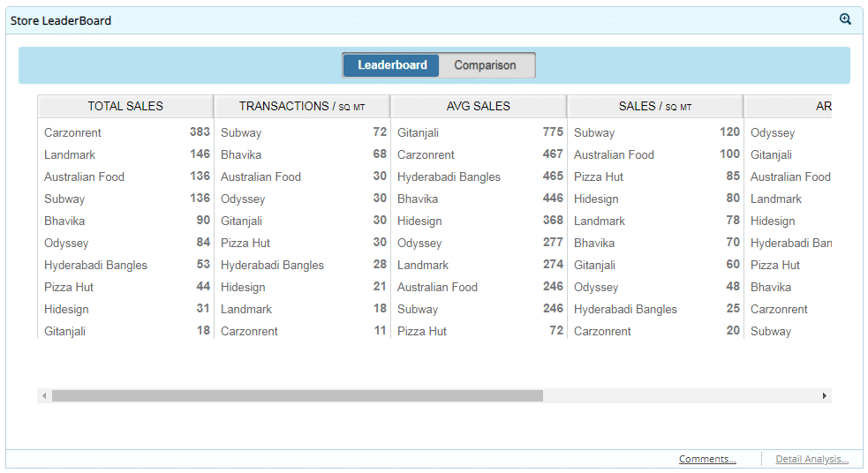This screenshot has width=868, height=473.
Task: Click the TRANSACTIONS / SQ MT column header
Action: point(302,106)
